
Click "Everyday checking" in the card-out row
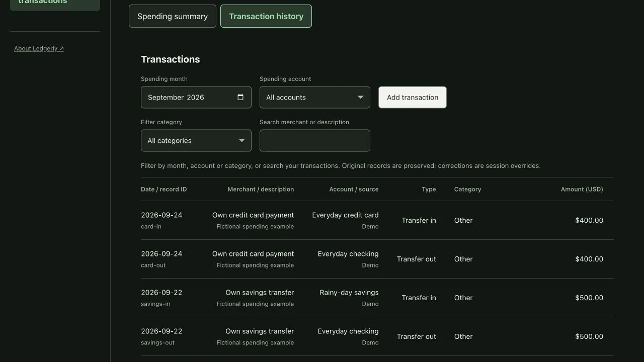(x=348, y=254)
